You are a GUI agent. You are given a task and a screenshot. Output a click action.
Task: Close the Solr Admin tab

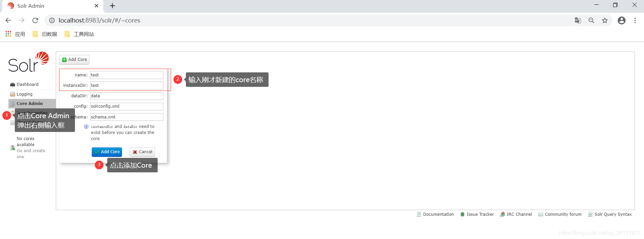click(x=96, y=6)
